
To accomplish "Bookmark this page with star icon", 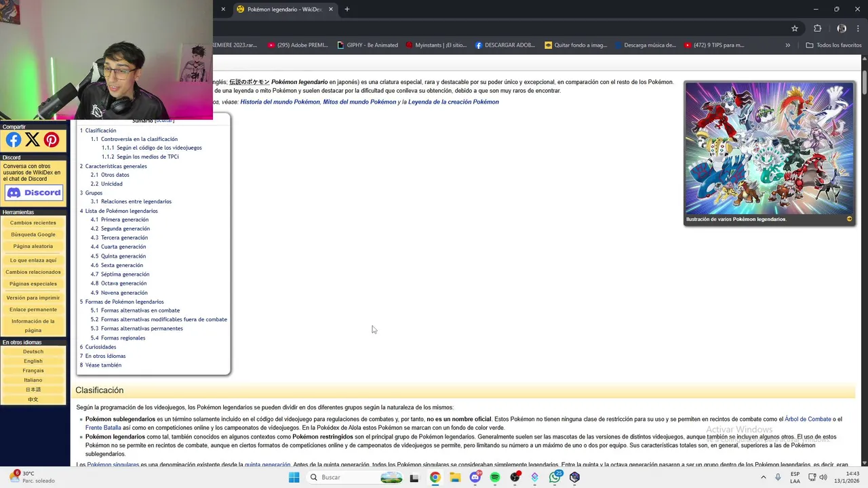I will click(x=795, y=28).
